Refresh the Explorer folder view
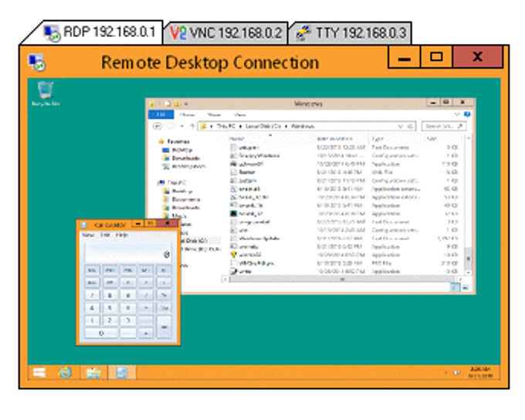 click(x=411, y=127)
